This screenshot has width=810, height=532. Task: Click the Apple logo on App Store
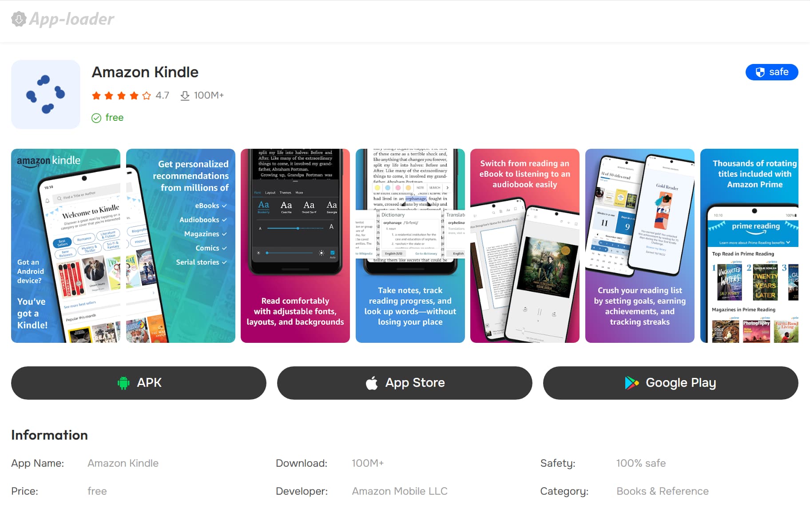point(372,383)
